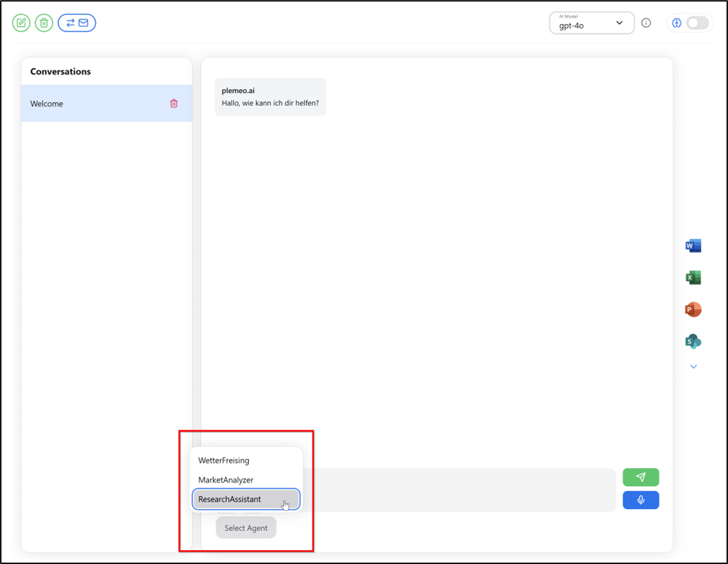The image size is (728, 564).
Task: Select ResearchAssistant in the agent menu
Action: (x=230, y=500)
